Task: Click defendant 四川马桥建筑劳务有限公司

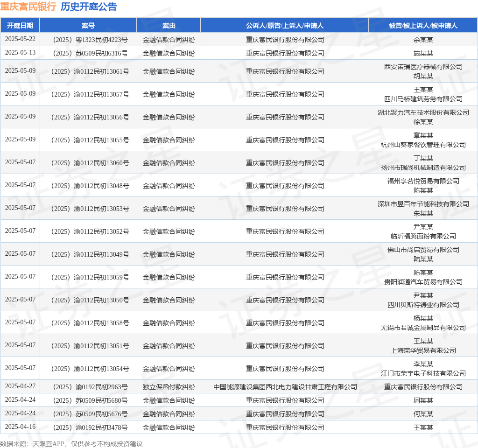Action: [x=423, y=99]
